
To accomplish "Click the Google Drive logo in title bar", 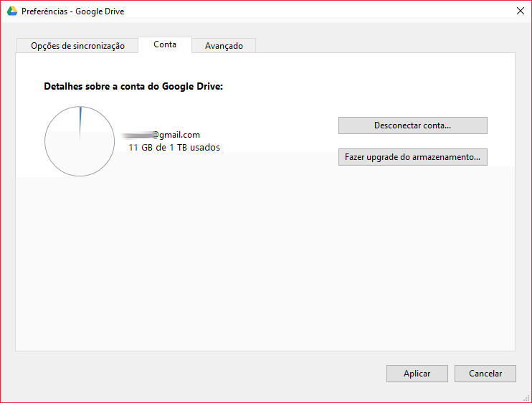I will 12,11.
